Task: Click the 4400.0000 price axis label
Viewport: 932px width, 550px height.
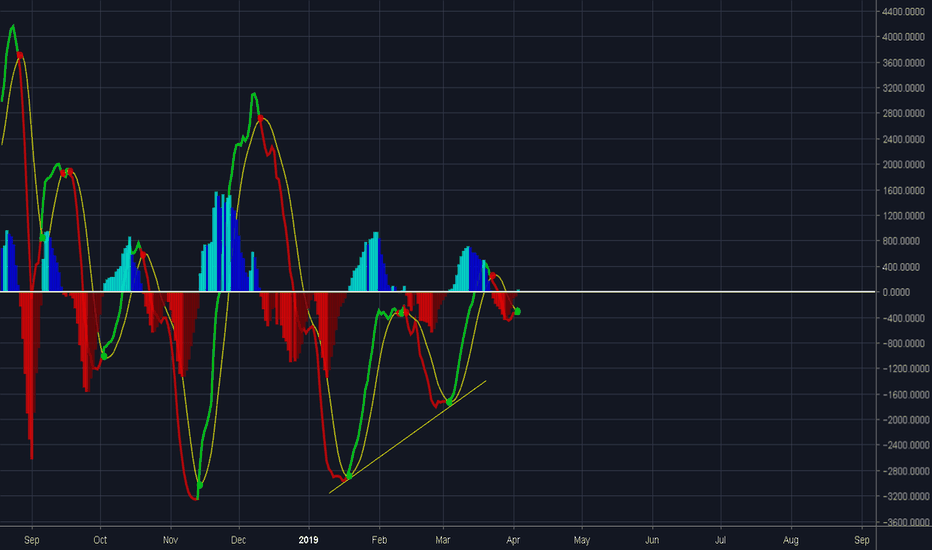Action: click(x=903, y=11)
